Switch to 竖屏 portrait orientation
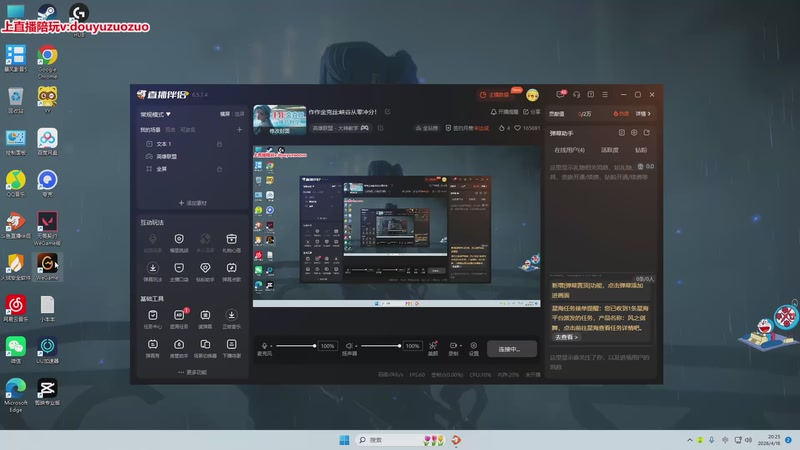800x450 pixels. click(239, 114)
